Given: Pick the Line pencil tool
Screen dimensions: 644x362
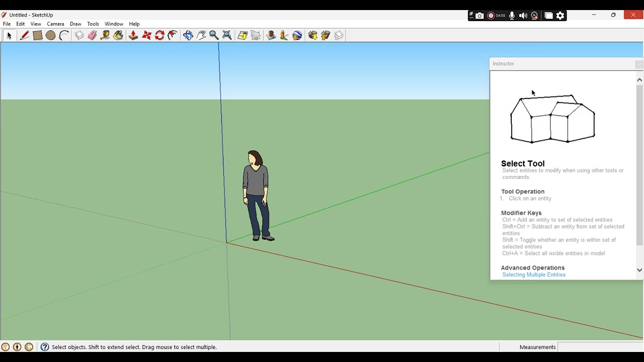Looking at the screenshot, I should tap(24, 35).
